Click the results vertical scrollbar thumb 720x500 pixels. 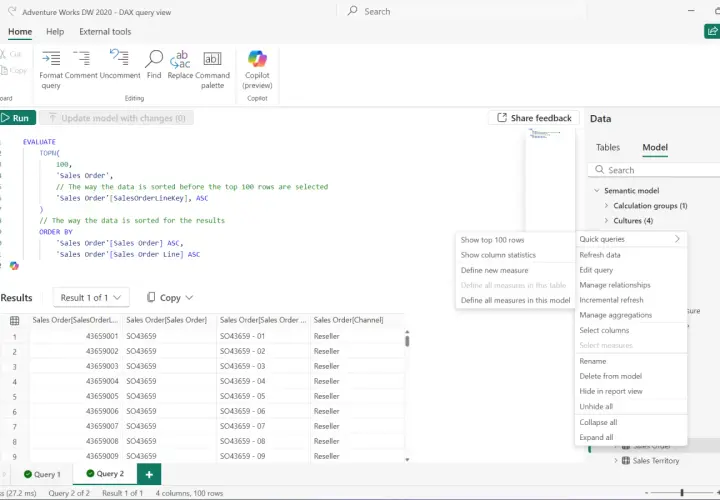tap(407, 341)
